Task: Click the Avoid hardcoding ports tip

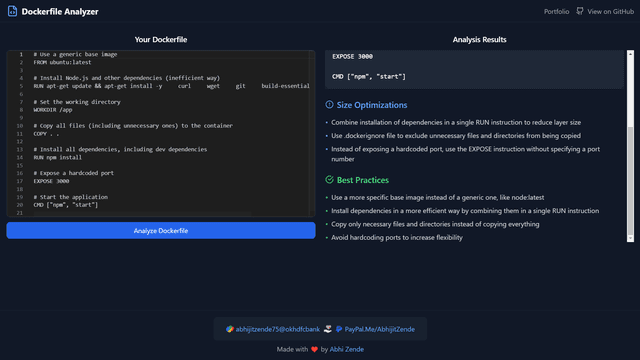Action: [397, 238]
